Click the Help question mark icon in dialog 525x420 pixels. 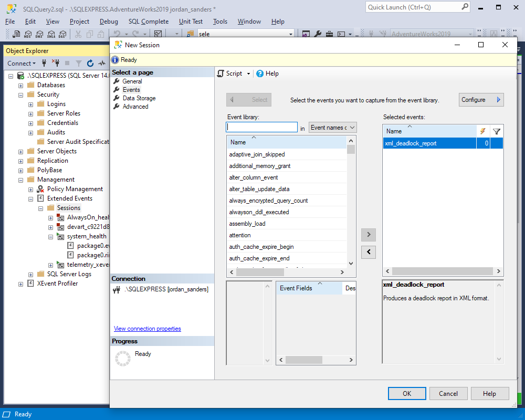tap(260, 73)
